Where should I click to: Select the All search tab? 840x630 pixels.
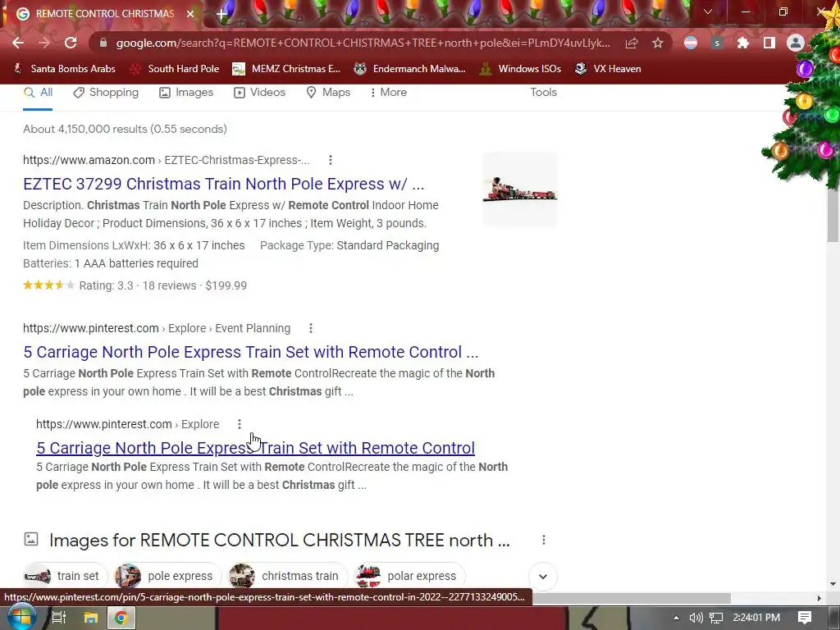coord(38,92)
